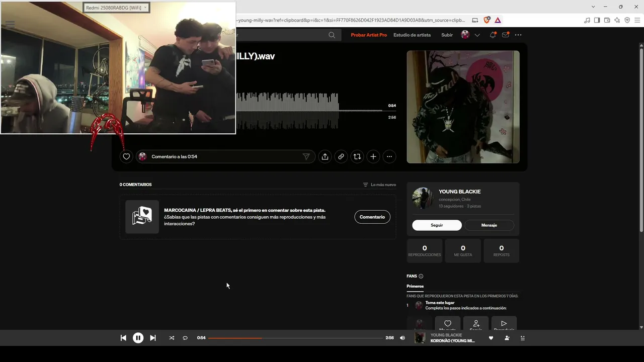The width and height of the screenshot is (644, 362).
Task: Click the 'Comentario' button
Action: tap(372, 217)
